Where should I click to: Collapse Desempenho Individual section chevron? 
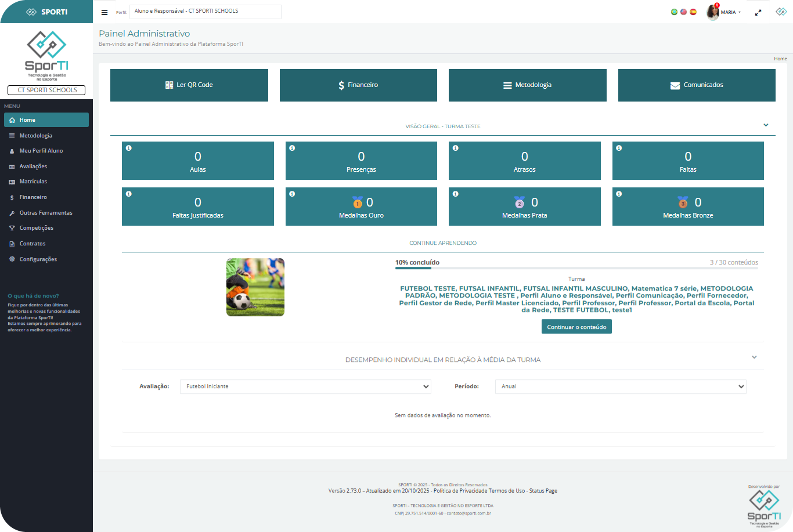[x=754, y=357]
